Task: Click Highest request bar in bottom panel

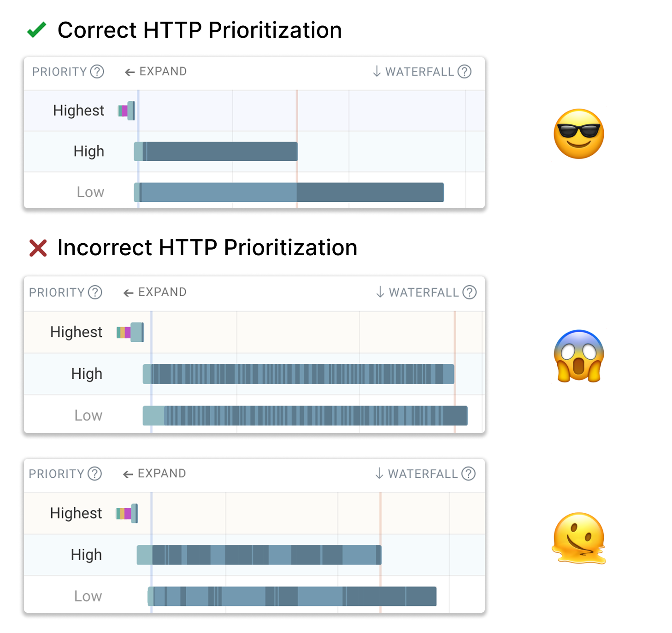Action: click(x=127, y=514)
